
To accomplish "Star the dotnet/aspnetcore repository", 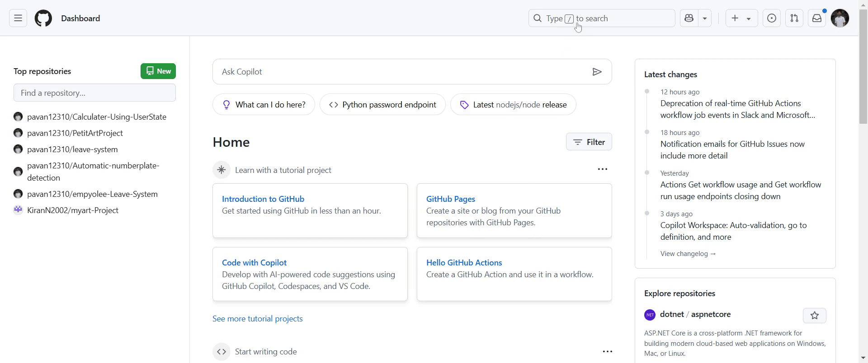I will click(x=815, y=316).
